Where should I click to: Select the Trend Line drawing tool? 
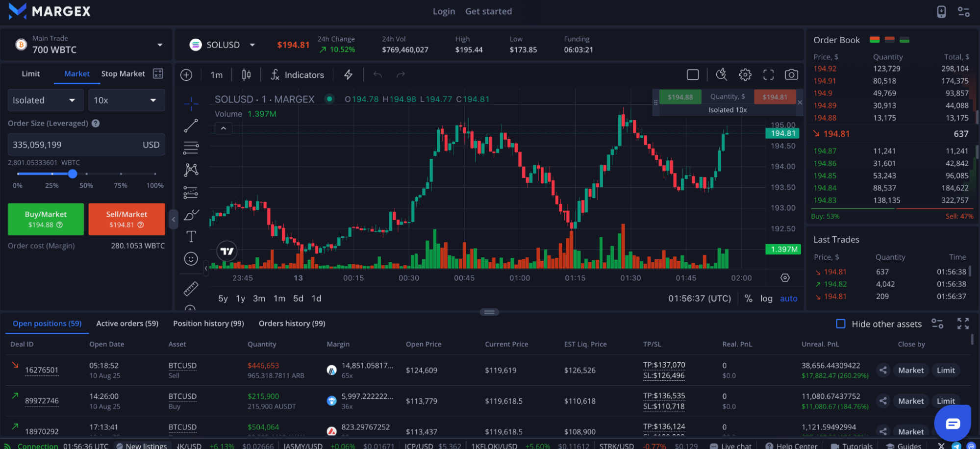click(x=191, y=125)
